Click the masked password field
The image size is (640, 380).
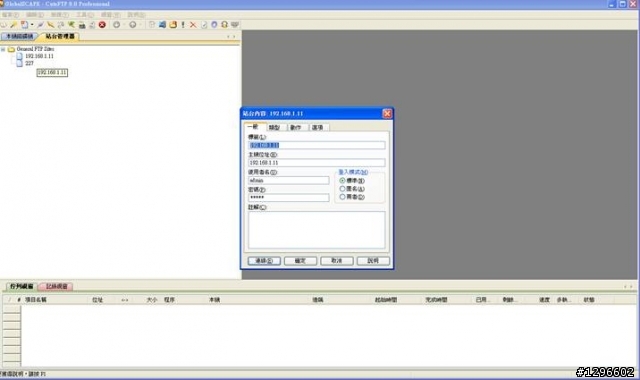(288, 198)
